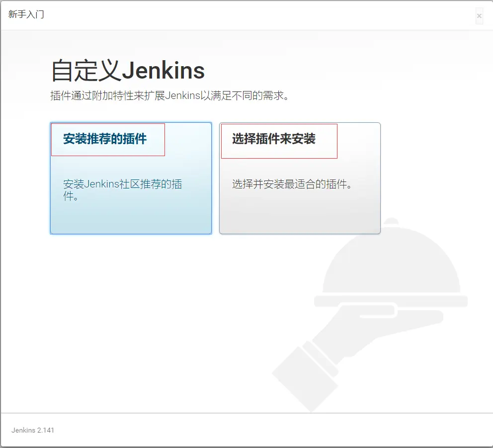The width and height of the screenshot is (493, 448).
Task: Choose to manually pick plugins to install
Action: [x=299, y=178]
